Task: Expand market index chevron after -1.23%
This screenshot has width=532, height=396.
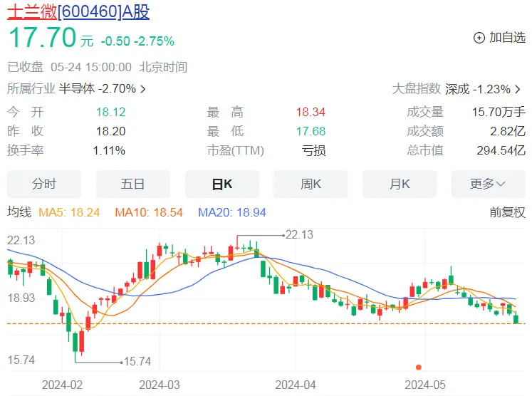Action: (518, 90)
